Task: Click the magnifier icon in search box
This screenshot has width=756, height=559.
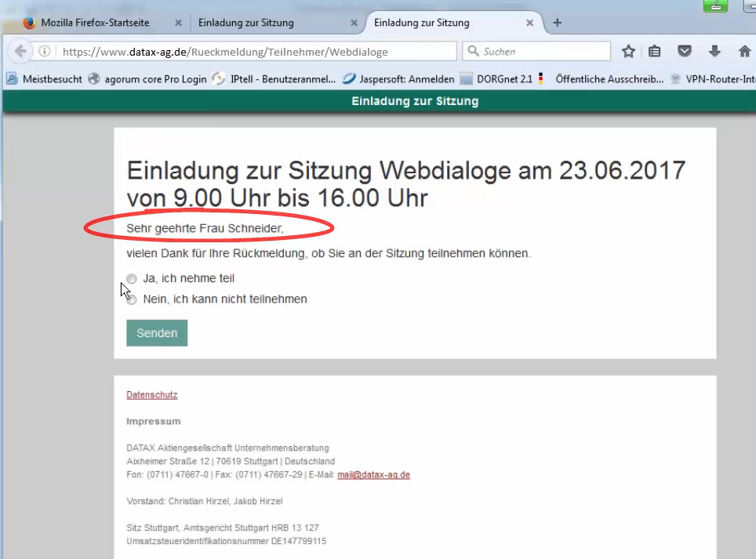Action: click(x=474, y=51)
